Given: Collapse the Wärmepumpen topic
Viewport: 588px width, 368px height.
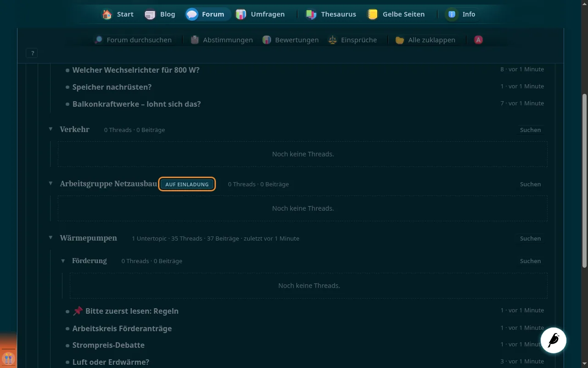Looking at the screenshot, I should click(51, 238).
